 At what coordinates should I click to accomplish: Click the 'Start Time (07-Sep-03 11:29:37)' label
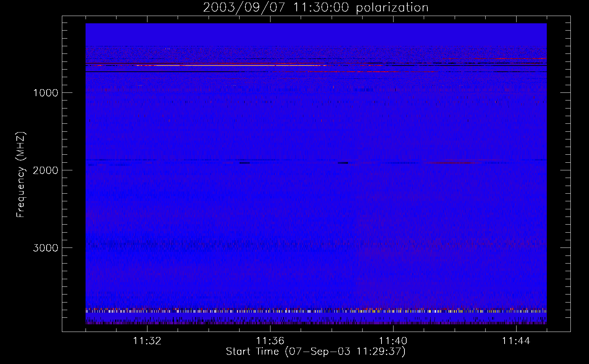click(316, 352)
